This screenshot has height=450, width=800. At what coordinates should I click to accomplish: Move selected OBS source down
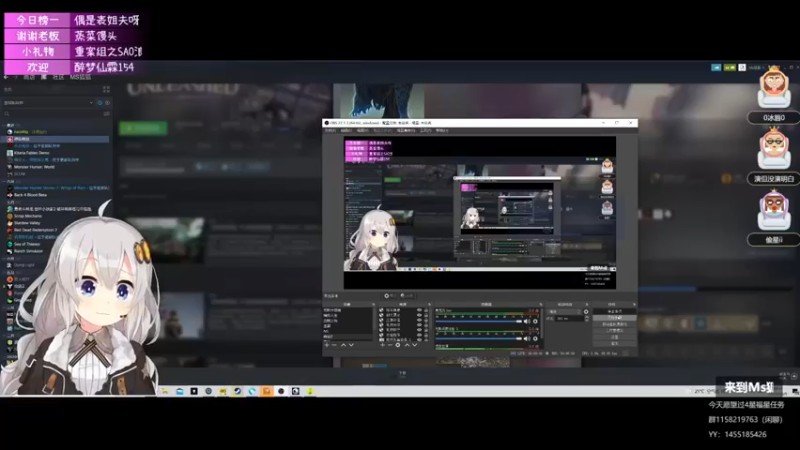click(414, 345)
